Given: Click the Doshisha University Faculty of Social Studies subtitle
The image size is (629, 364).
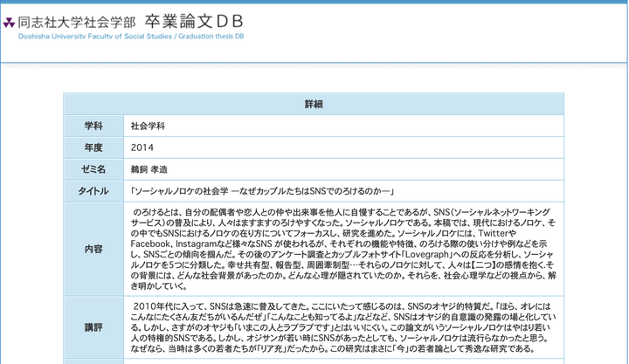Looking at the screenshot, I should tap(131, 37).
